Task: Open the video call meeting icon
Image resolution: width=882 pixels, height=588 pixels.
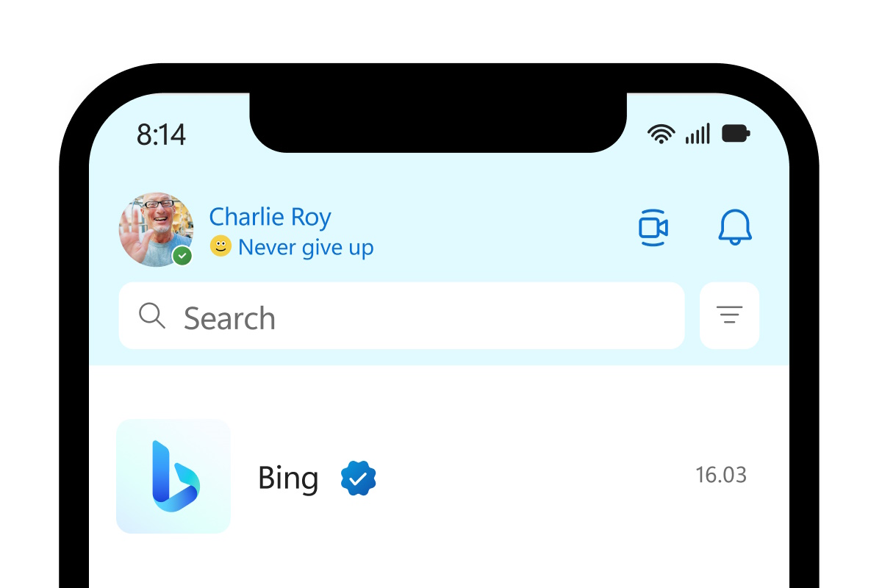Action: [653, 228]
